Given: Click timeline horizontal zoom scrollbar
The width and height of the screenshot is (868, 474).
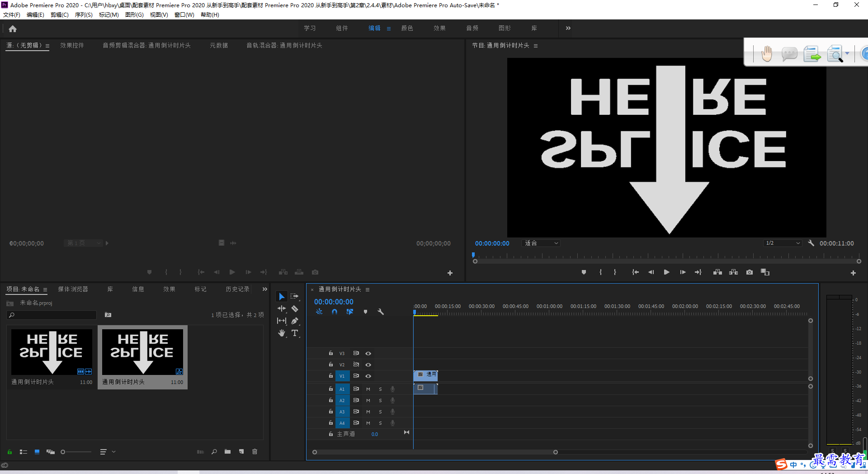Looking at the screenshot, I should point(435,452).
